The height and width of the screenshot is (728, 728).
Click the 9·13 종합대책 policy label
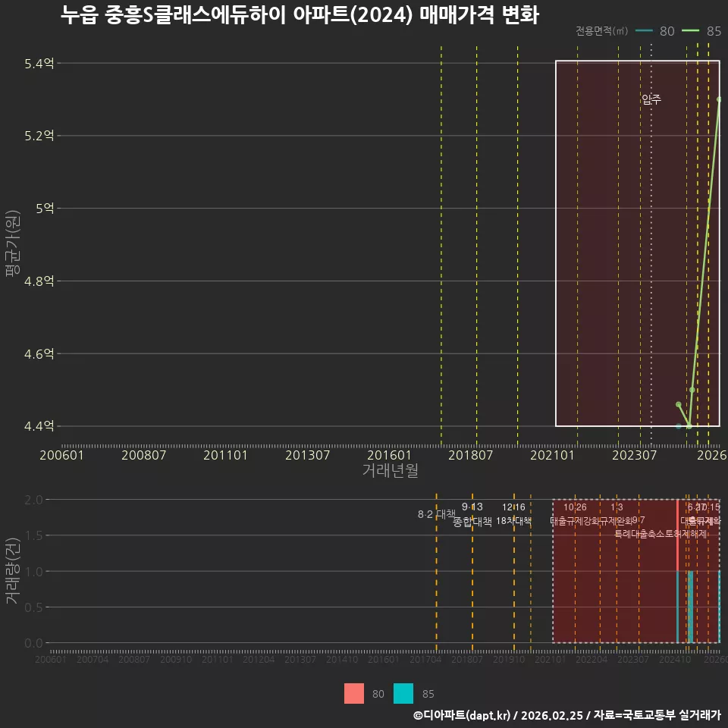coord(472,514)
